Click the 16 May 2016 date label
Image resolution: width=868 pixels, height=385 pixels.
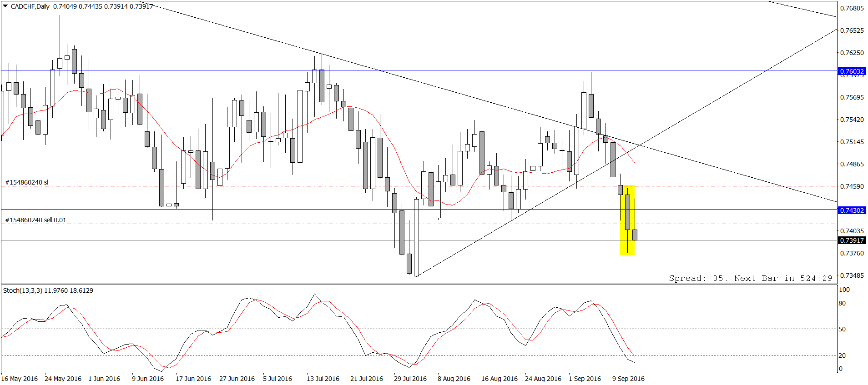coord(20,379)
